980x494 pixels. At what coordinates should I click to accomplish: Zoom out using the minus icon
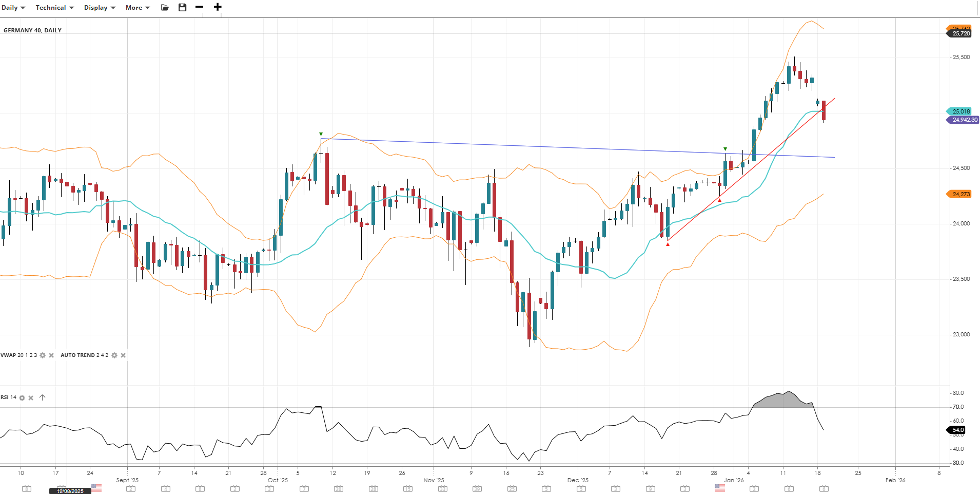pos(200,7)
